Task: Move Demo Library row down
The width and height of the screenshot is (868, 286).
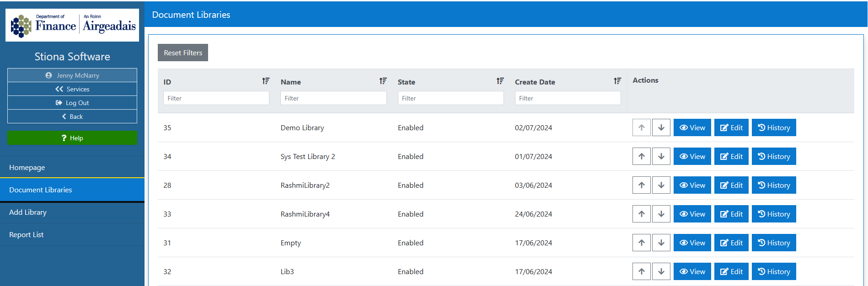Action: (x=661, y=127)
